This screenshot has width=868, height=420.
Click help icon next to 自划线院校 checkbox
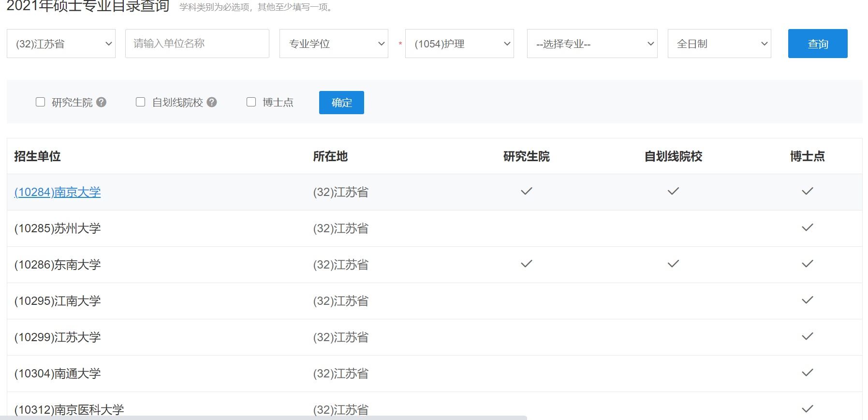pyautogui.click(x=212, y=102)
